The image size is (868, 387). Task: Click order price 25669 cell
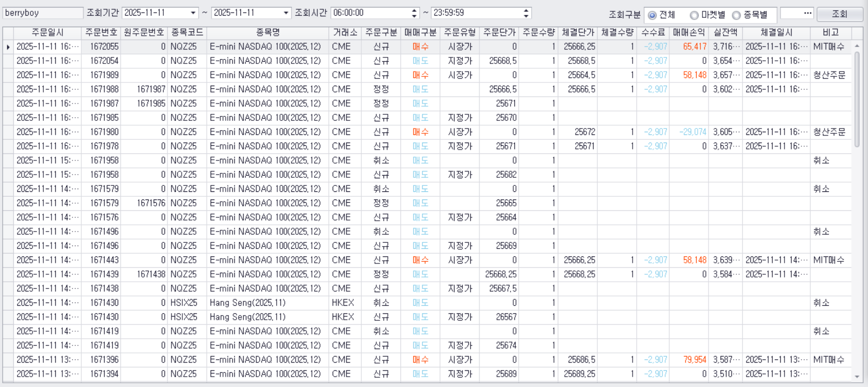point(500,246)
